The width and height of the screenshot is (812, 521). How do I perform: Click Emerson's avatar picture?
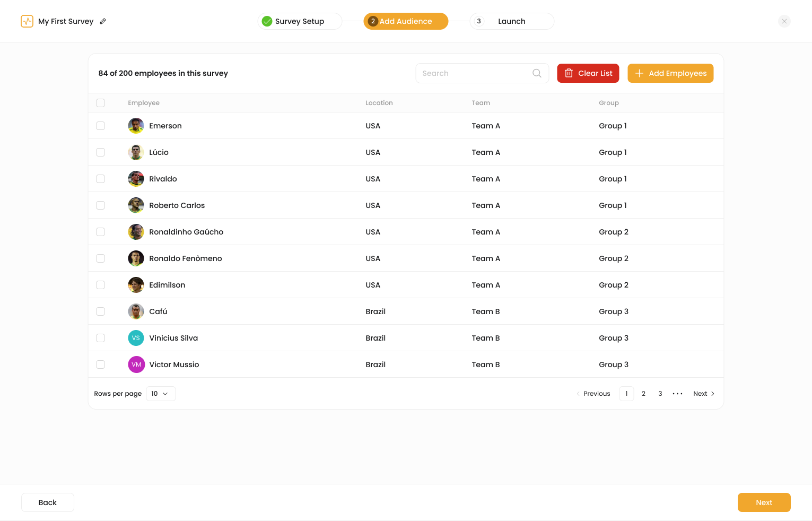point(136,126)
